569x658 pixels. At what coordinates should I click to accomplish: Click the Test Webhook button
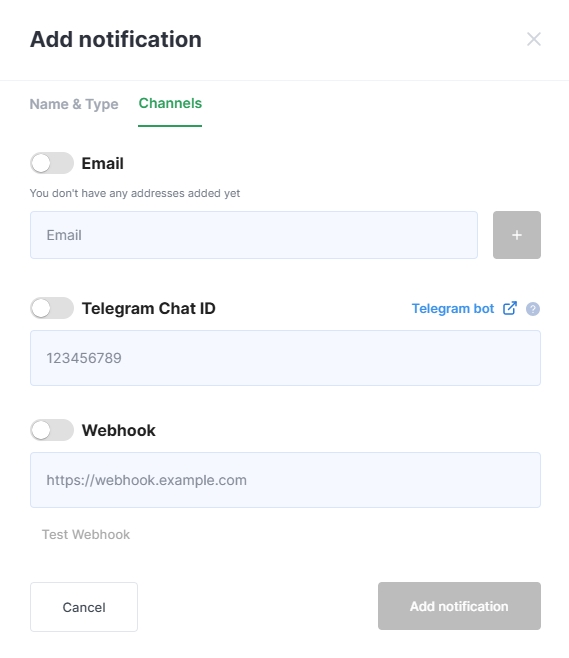[x=86, y=534]
